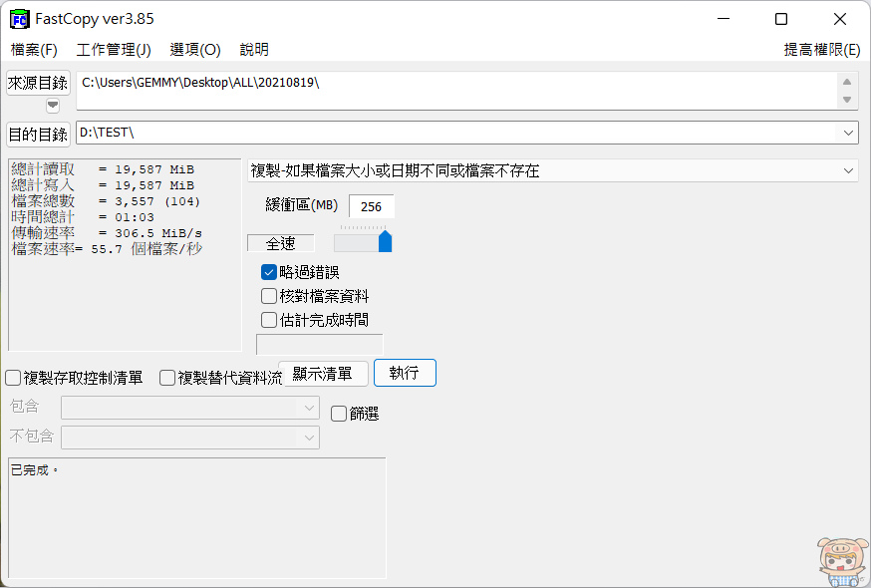Click the 緩衝區(MB) buffer size field
871x588 pixels.
point(371,206)
